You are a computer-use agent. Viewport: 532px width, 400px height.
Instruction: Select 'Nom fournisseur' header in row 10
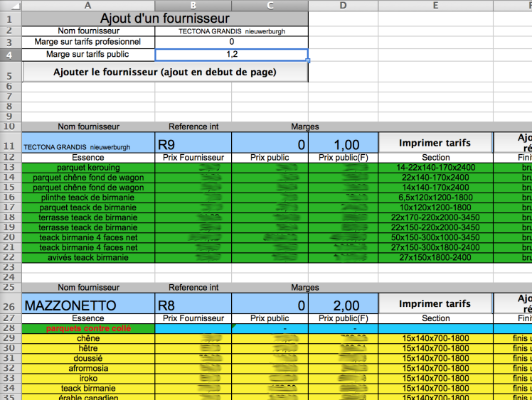(88, 126)
